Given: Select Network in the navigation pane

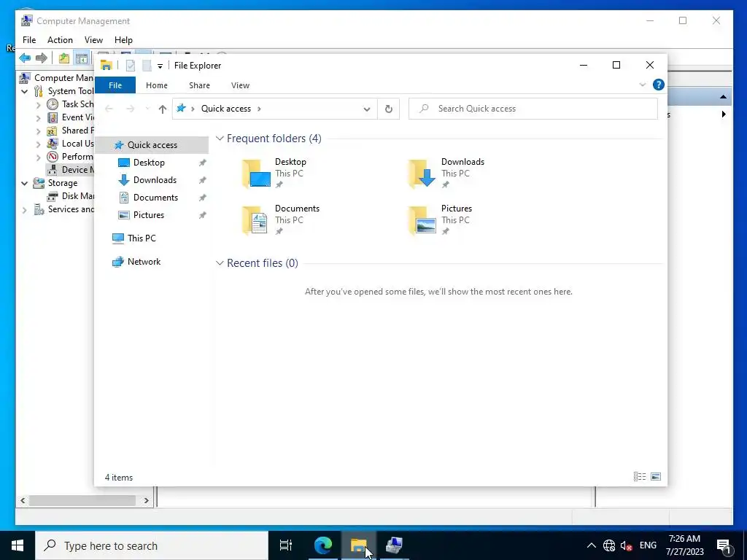Looking at the screenshot, I should click(x=144, y=262).
